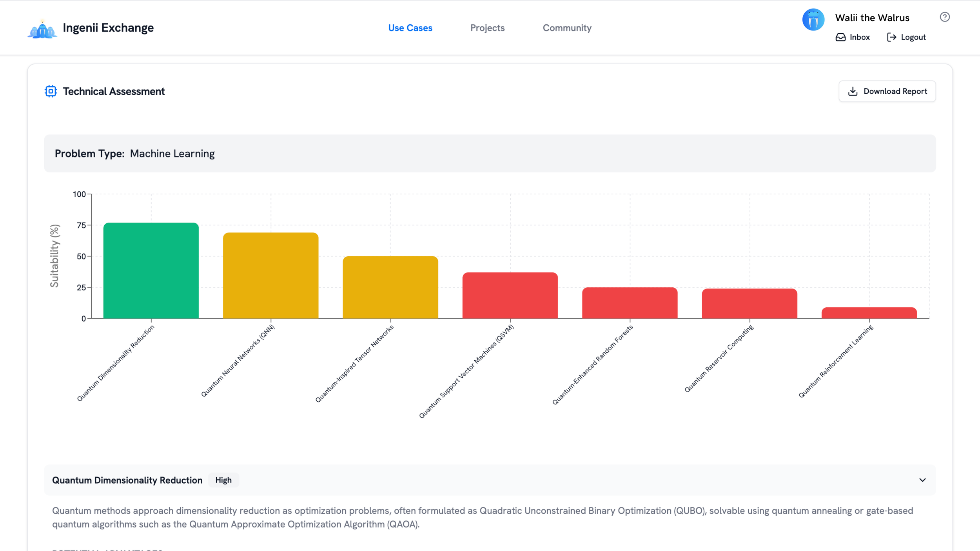Image resolution: width=980 pixels, height=551 pixels.
Task: Click the Suitability percentage axis title
Action: pyautogui.click(x=55, y=256)
